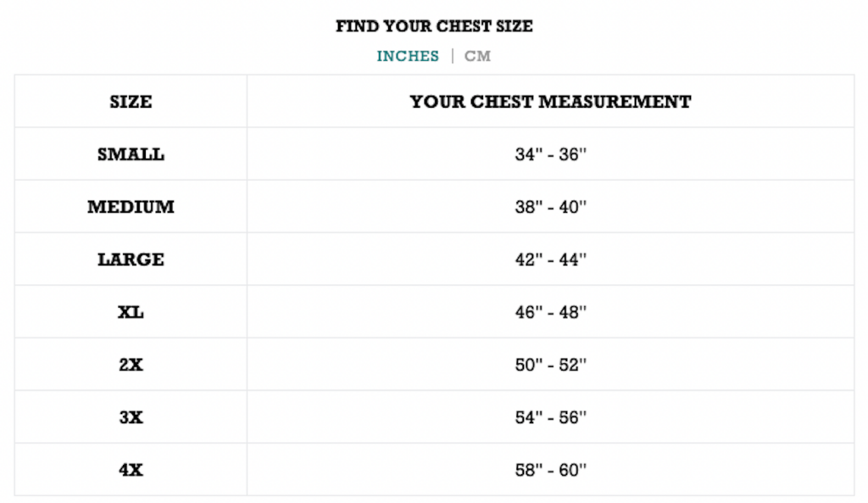Screen dimensions: 868x503
Task: Click the SIZE column header
Action: pyautogui.click(x=129, y=102)
